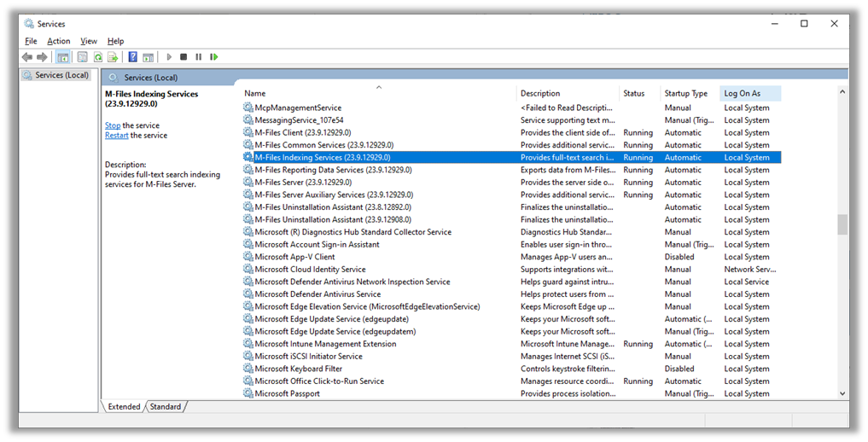Open the View menu
This screenshot has height=442, width=868.
click(89, 41)
